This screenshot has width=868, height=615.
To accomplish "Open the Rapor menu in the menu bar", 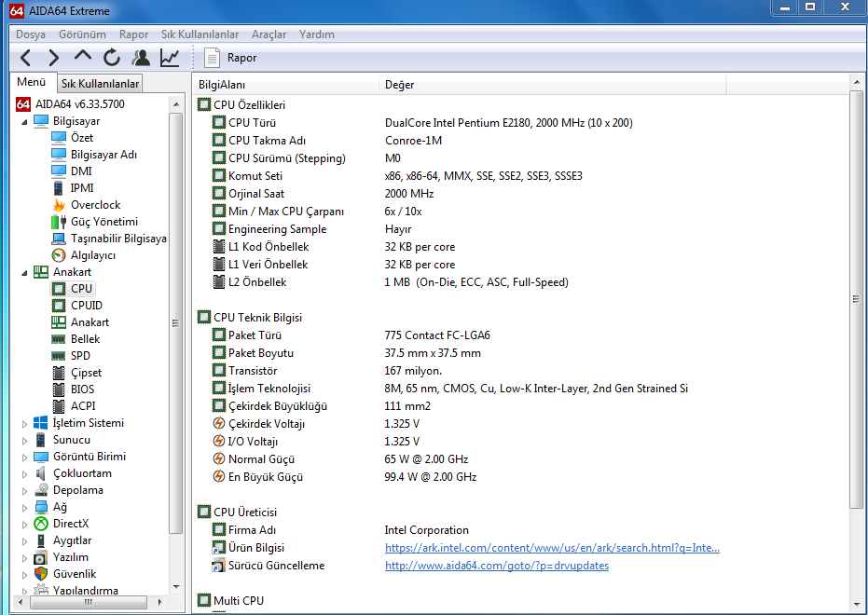I will (134, 34).
